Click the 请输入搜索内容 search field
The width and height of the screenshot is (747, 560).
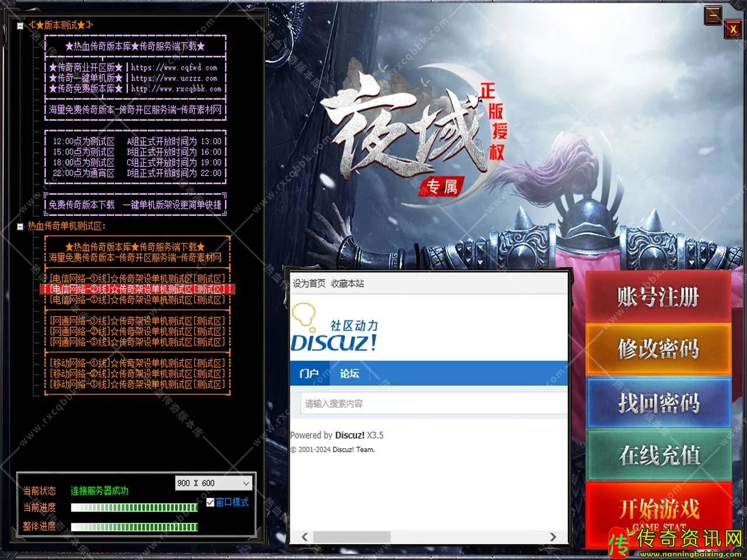(x=432, y=404)
